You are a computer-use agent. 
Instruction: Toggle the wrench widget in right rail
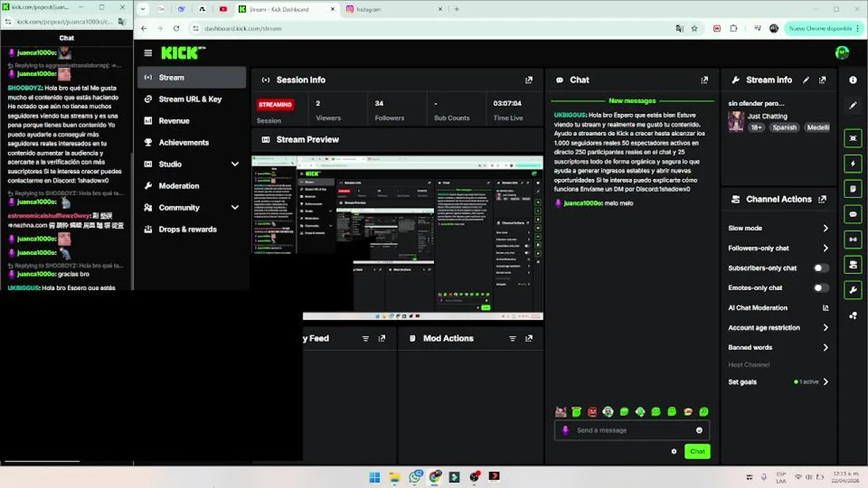(853, 290)
